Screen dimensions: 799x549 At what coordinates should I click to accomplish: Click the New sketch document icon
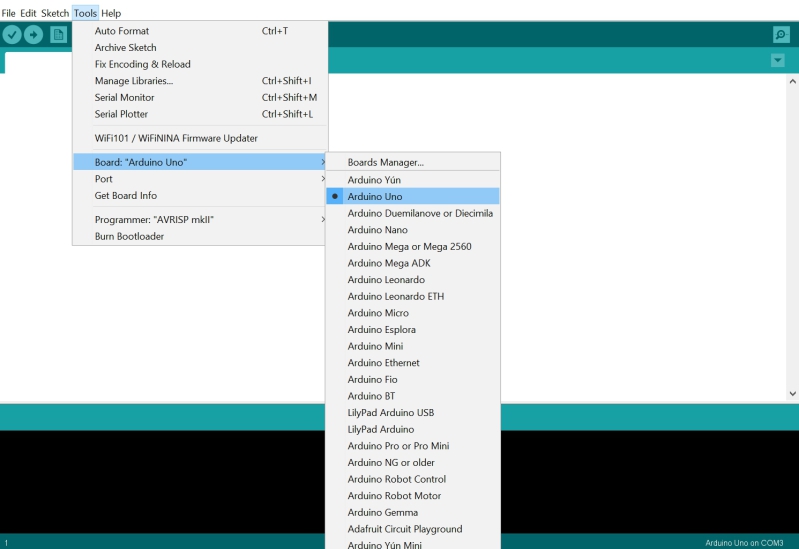point(58,35)
